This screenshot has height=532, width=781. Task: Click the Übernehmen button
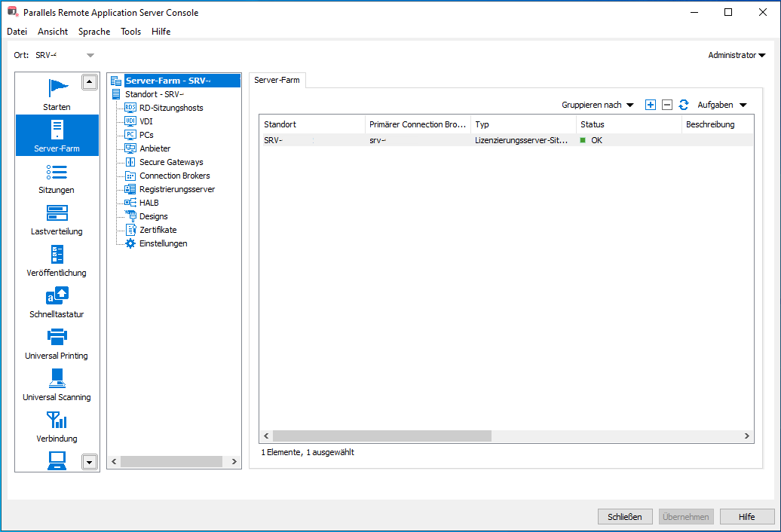[x=686, y=517]
